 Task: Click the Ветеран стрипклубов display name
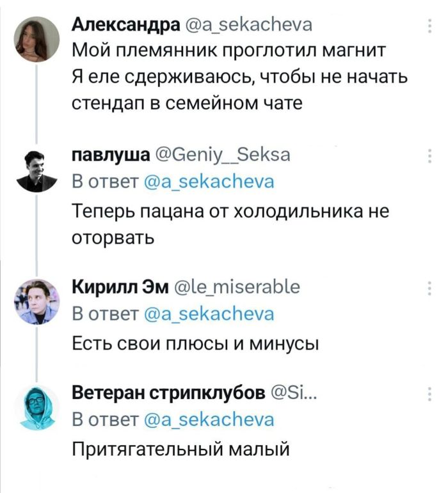point(168,392)
